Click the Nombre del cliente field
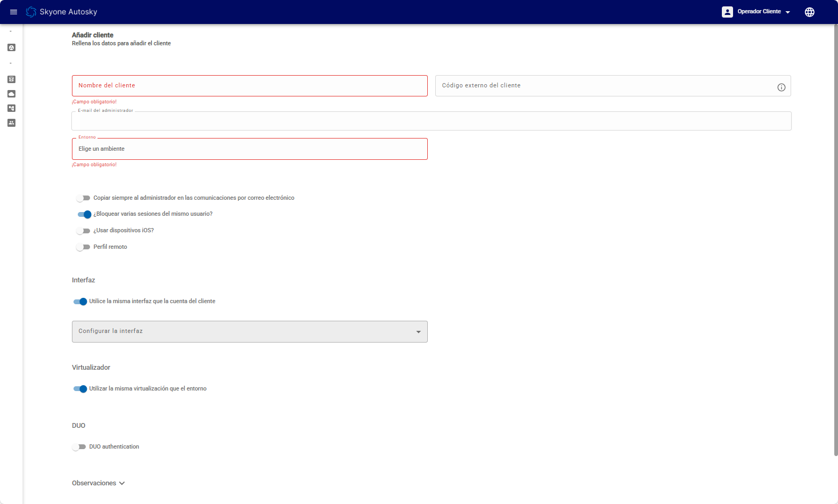This screenshot has width=838, height=504. pyautogui.click(x=249, y=86)
